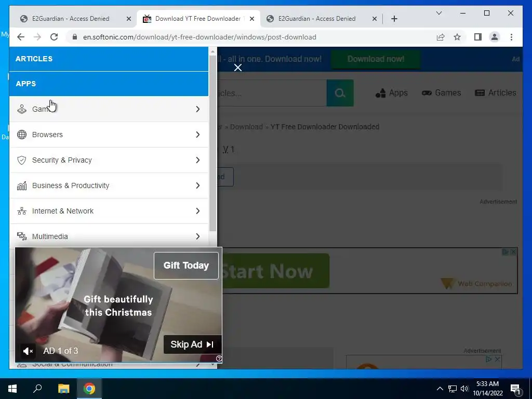Close the Web Companion ad via X
This screenshot has width=532, height=399.
[x=513, y=252]
